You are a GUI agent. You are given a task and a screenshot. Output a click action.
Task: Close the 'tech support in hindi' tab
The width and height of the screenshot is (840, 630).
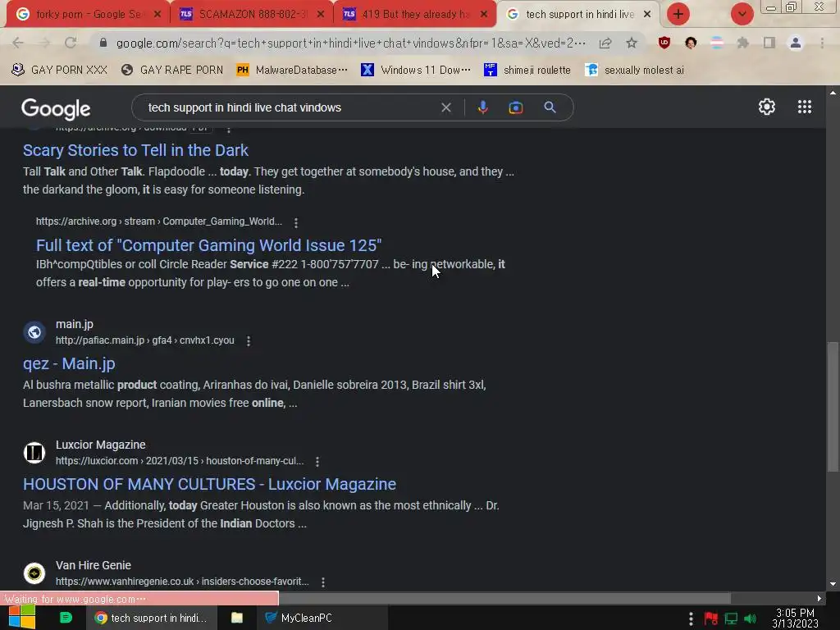[647, 14]
